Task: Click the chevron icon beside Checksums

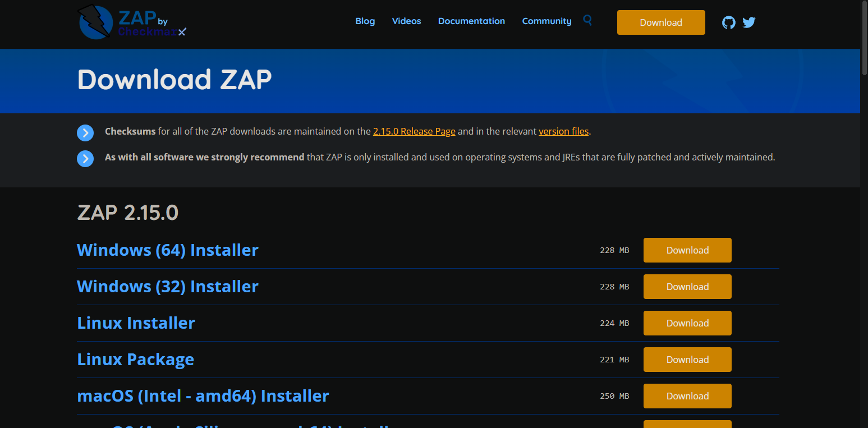Action: pos(85,133)
